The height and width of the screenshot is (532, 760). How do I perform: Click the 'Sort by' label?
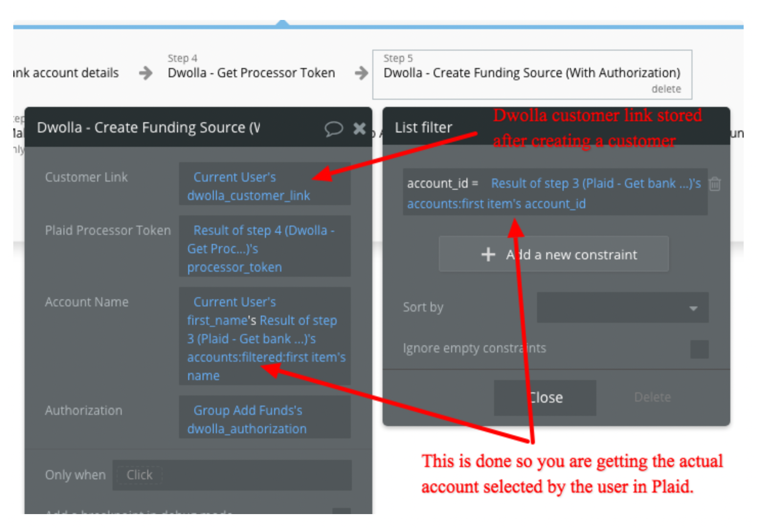point(423,307)
